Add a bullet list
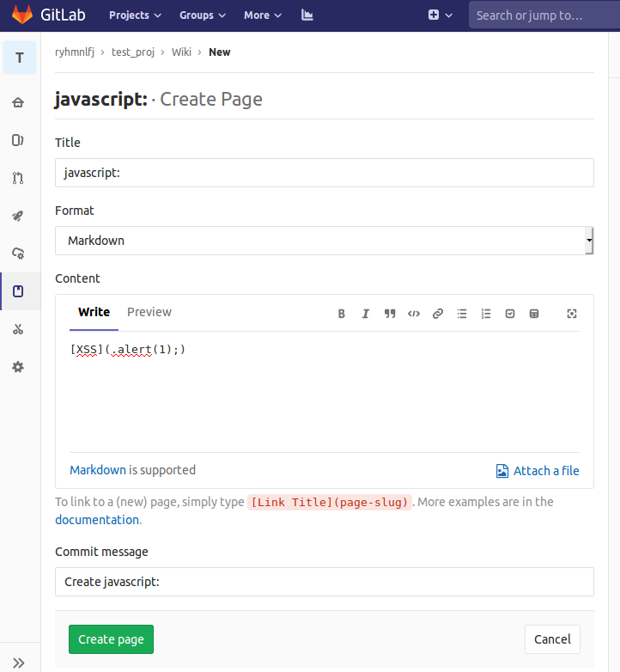The width and height of the screenshot is (620, 672). pyautogui.click(x=462, y=314)
